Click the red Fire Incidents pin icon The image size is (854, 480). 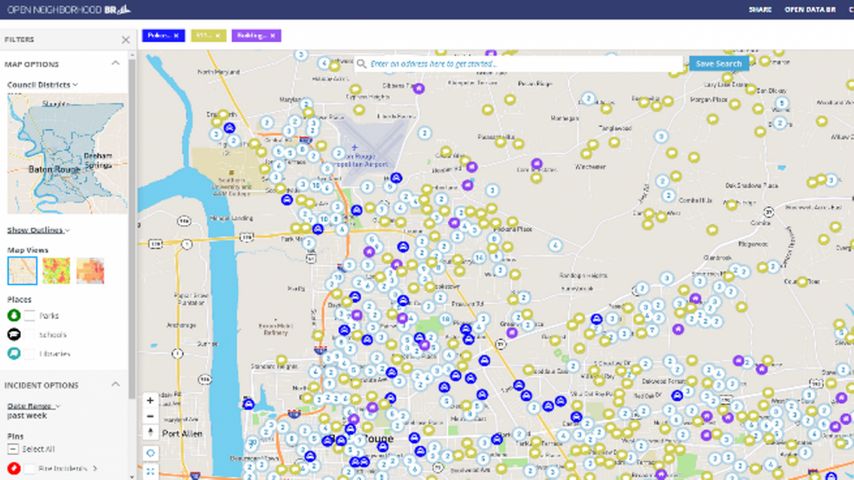pos(14,468)
